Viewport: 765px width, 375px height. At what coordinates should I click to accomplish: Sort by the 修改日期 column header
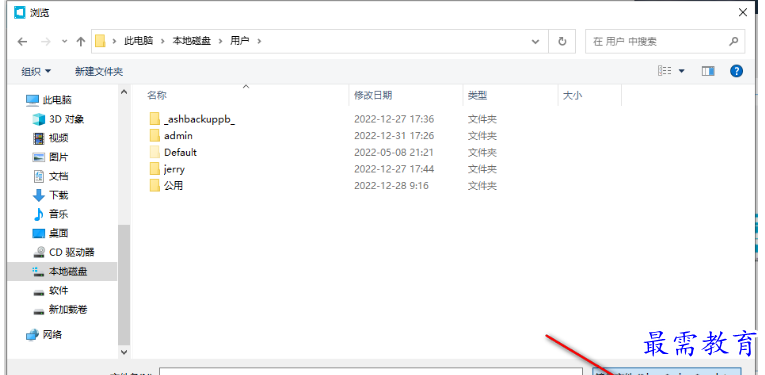point(373,96)
